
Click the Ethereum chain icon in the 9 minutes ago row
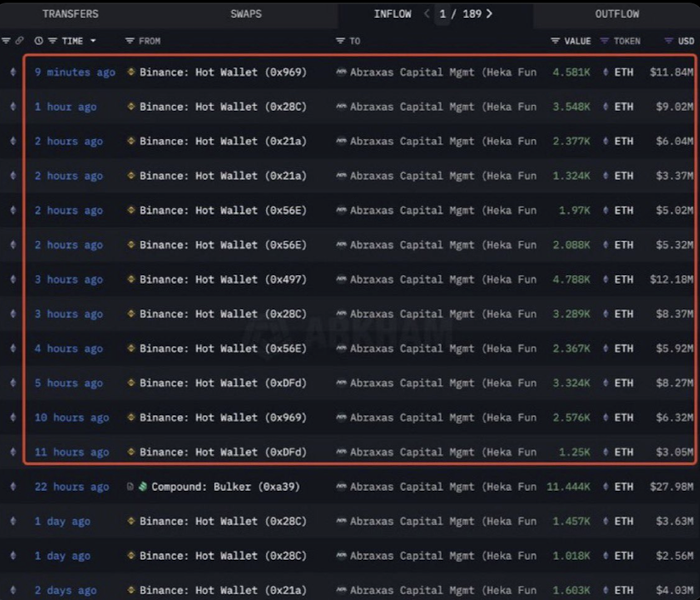tap(13, 72)
